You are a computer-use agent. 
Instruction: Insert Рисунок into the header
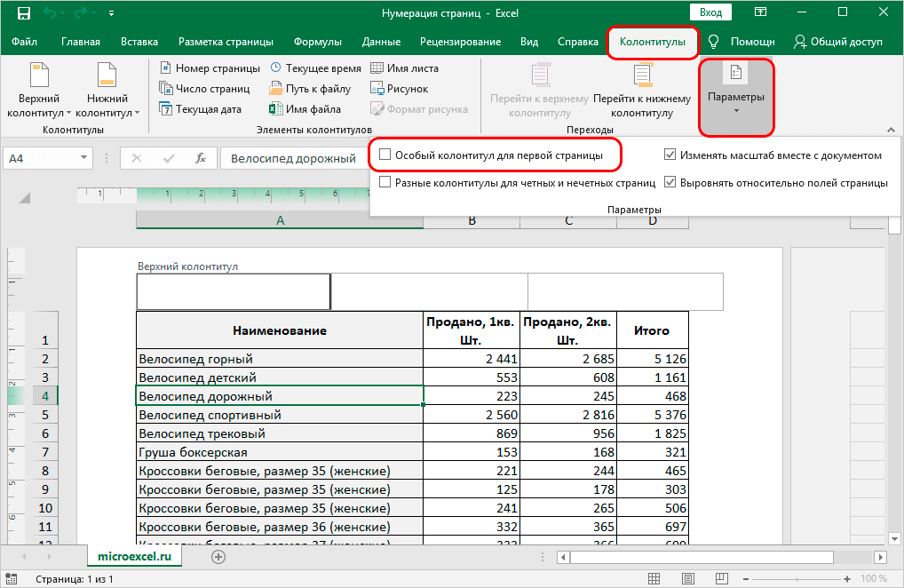pos(400,88)
